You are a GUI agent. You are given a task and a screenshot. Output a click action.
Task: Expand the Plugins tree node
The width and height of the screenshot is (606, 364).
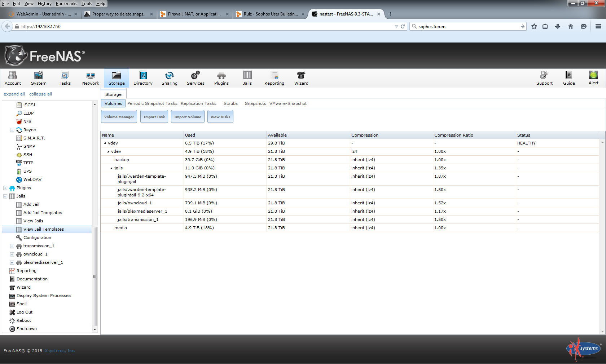tap(5, 188)
